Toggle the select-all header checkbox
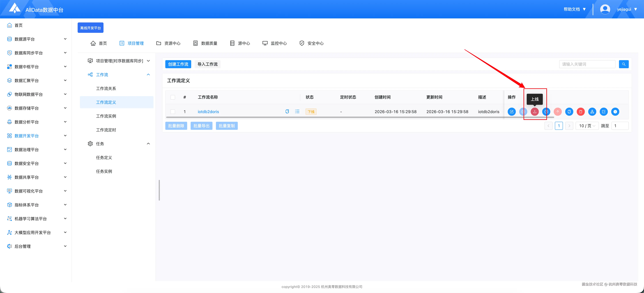The height and width of the screenshot is (293, 644). [173, 97]
